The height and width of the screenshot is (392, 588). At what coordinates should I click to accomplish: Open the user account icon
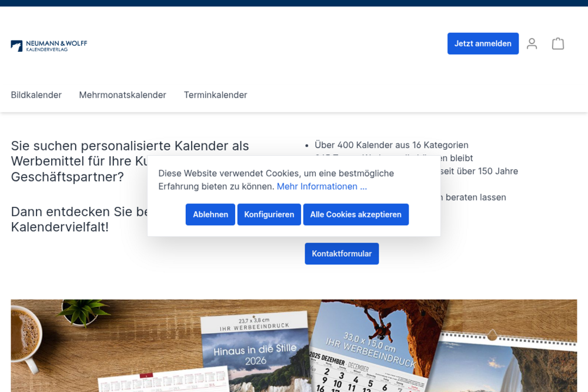point(532,43)
